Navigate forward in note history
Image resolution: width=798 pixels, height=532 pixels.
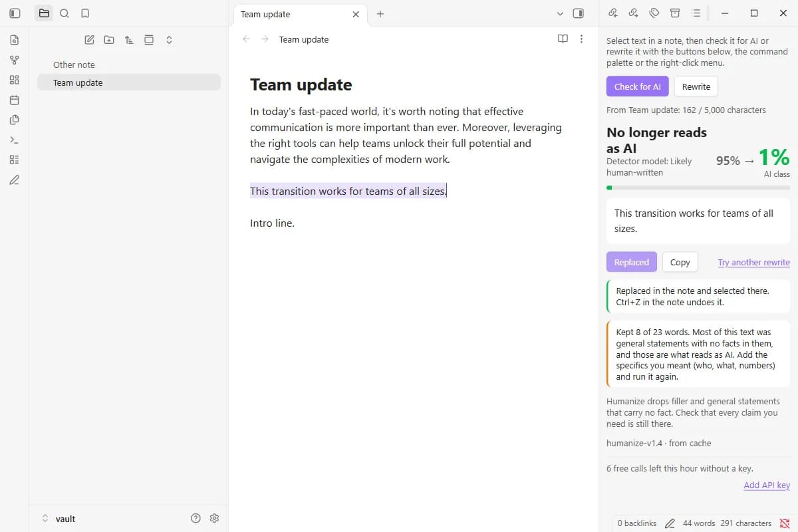coord(265,39)
